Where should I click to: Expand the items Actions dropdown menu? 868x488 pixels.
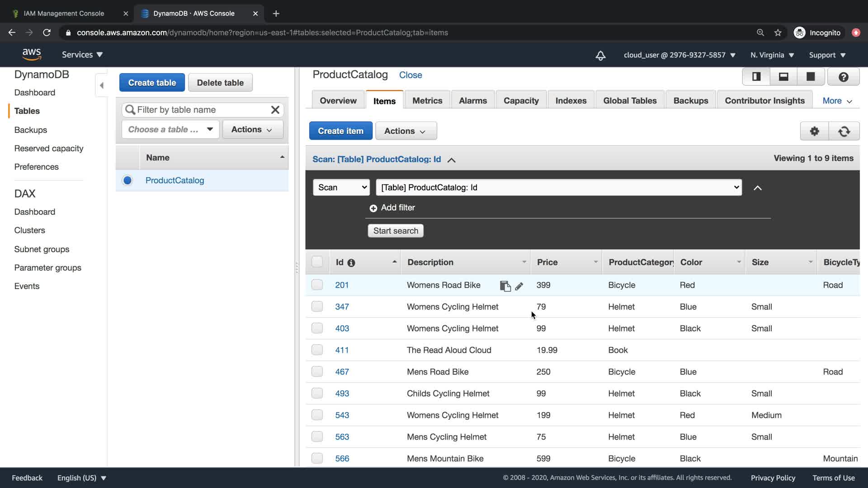click(x=406, y=131)
